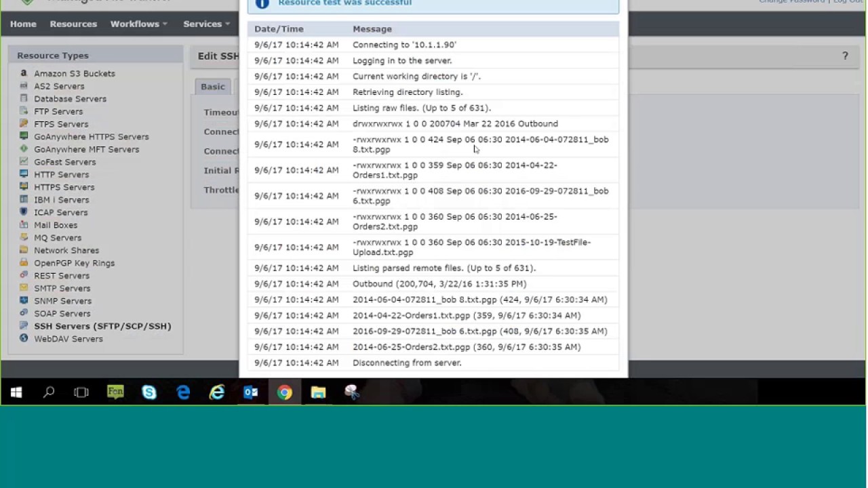The width and height of the screenshot is (868, 488).
Task: Switch to Chrome in the taskbar
Action: pos(285,392)
